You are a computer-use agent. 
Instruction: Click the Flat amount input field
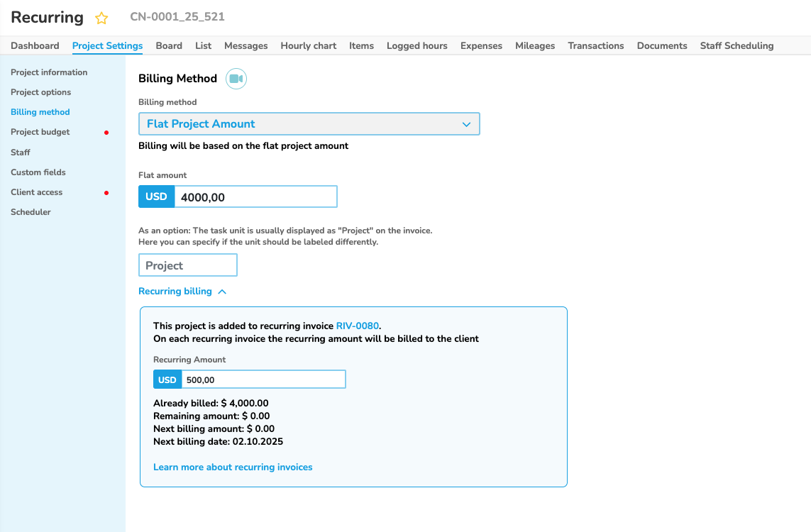tap(255, 197)
